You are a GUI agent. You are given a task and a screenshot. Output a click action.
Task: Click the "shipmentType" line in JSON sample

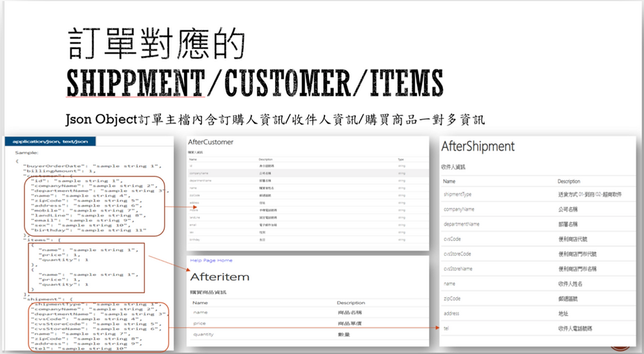point(96,304)
